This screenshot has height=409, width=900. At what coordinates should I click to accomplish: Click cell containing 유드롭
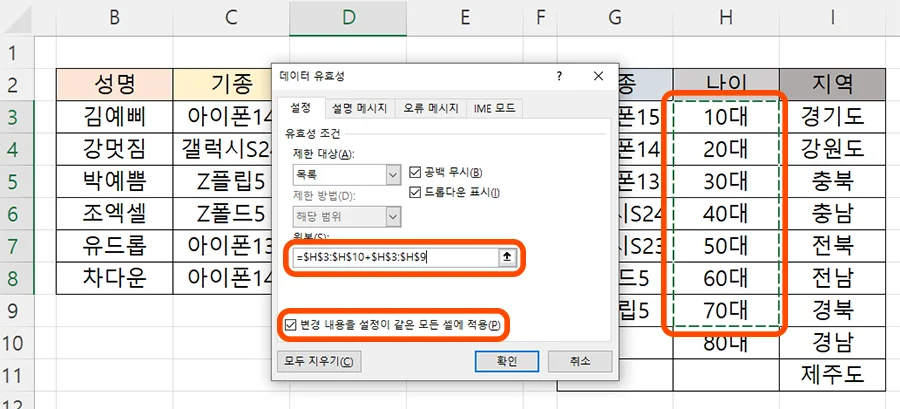tap(115, 246)
